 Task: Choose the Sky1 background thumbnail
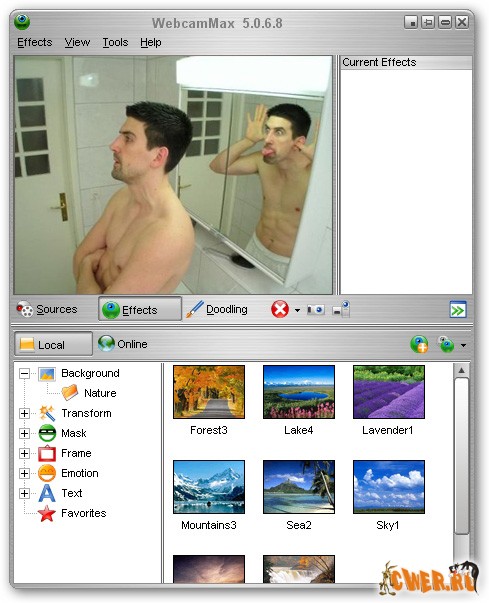tap(389, 487)
